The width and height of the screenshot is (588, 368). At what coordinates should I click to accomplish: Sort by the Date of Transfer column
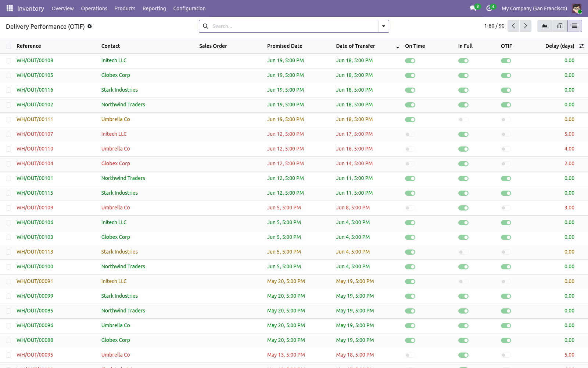355,46
